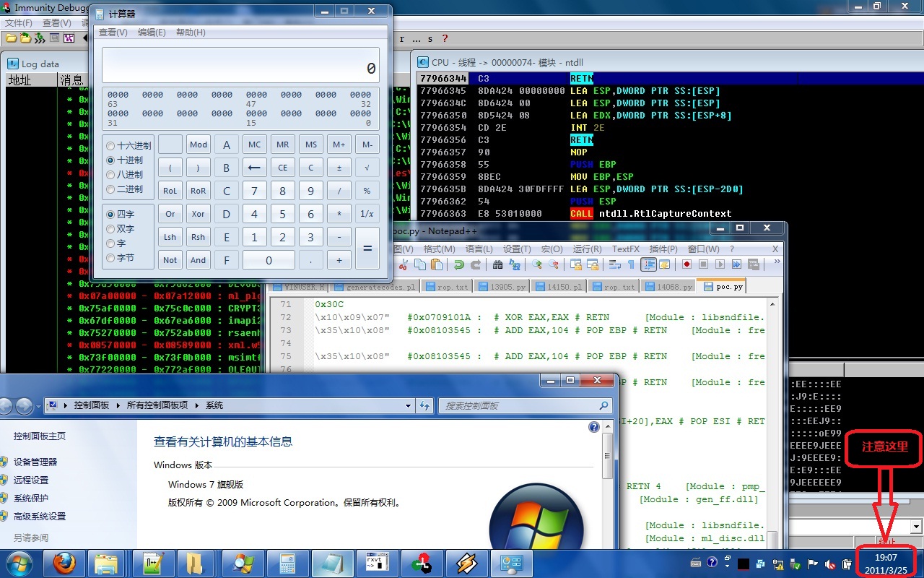
Task: Click the Winamp icon on the taskbar
Action: (467, 563)
